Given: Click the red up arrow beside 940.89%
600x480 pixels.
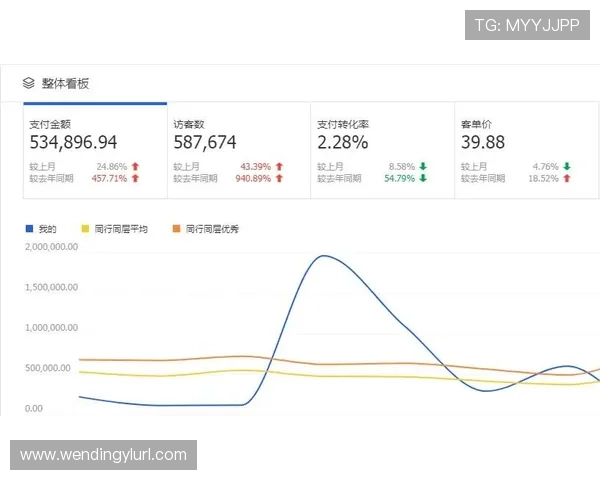Looking at the screenshot, I should [279, 178].
